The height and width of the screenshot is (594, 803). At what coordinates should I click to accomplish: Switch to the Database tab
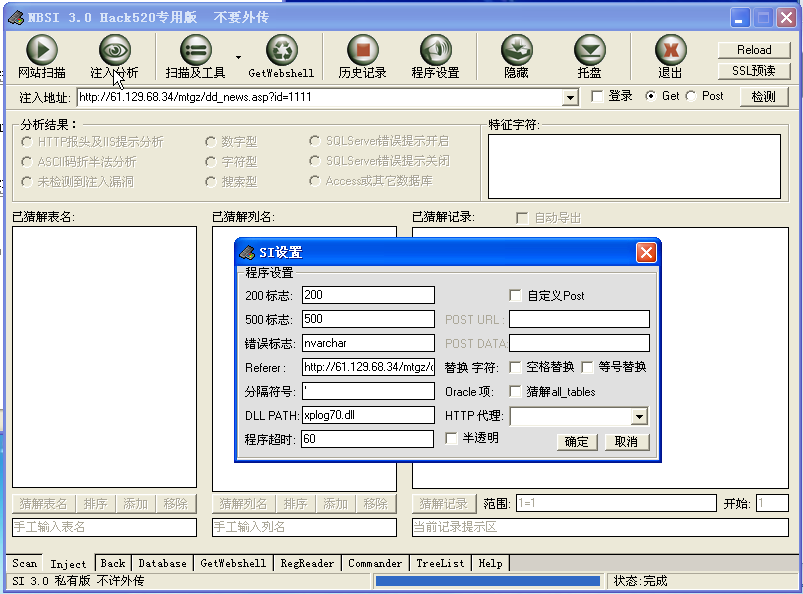[162, 563]
